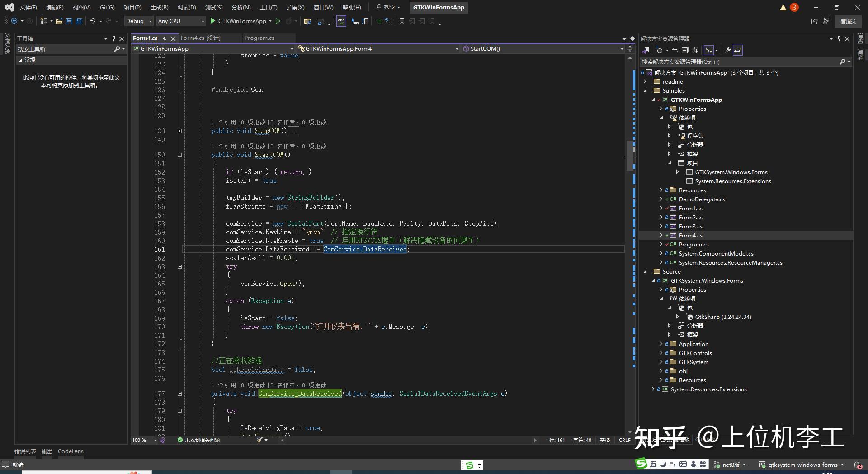Navigate backward using the back arrow icon

(14, 21)
